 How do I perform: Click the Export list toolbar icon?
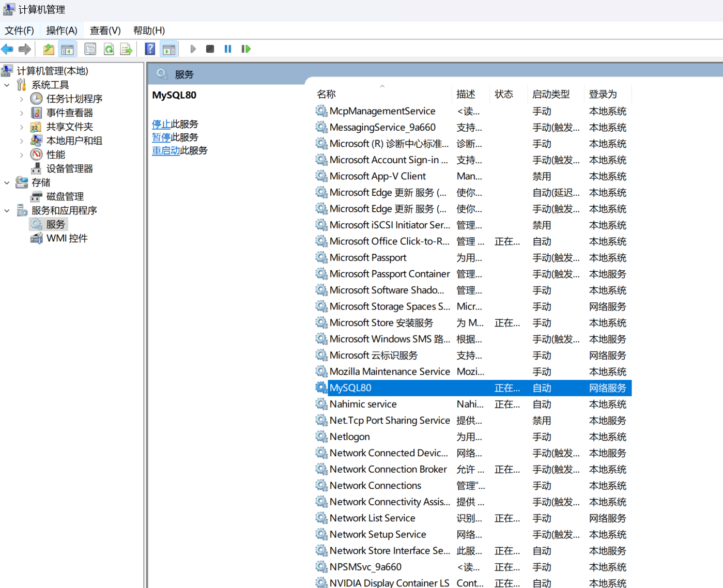pos(126,49)
